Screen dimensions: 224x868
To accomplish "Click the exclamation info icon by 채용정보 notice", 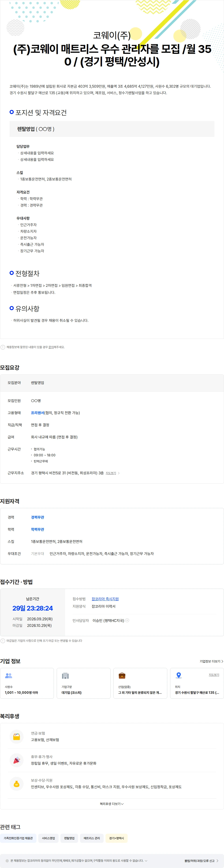I will tap(3, 347).
